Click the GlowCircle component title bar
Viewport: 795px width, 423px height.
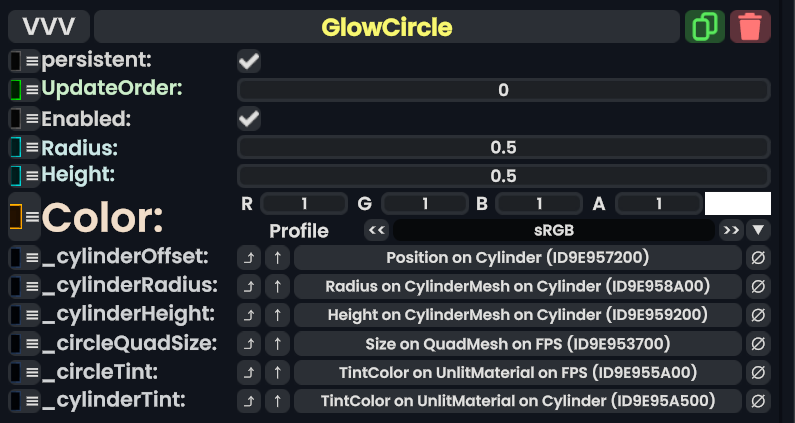pos(387,26)
